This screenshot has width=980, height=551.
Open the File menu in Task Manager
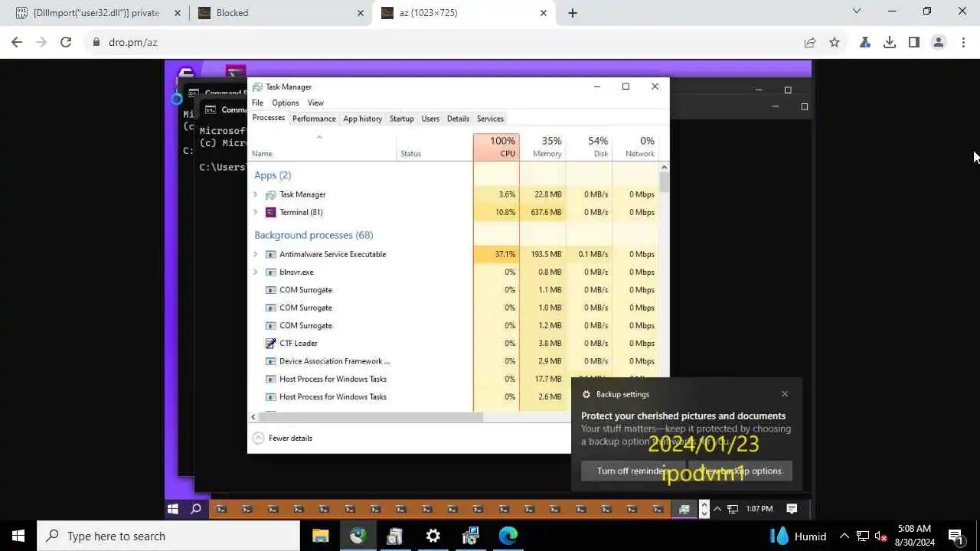tap(258, 103)
